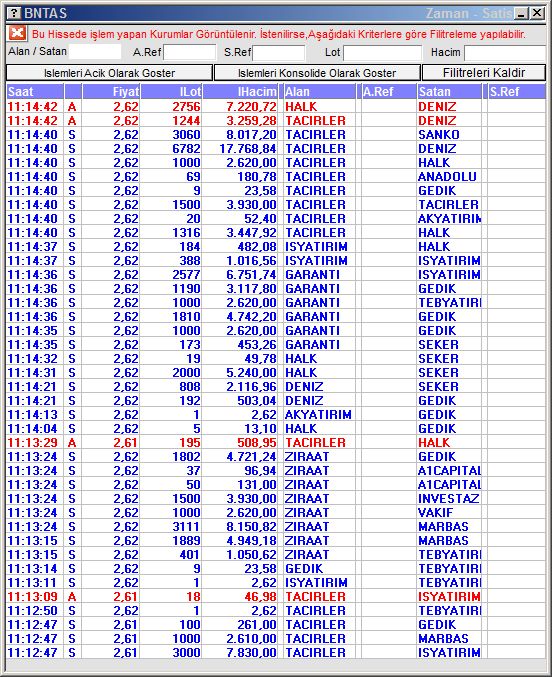
Task: Select volume 4.721,24 cell
Action: 240,456
